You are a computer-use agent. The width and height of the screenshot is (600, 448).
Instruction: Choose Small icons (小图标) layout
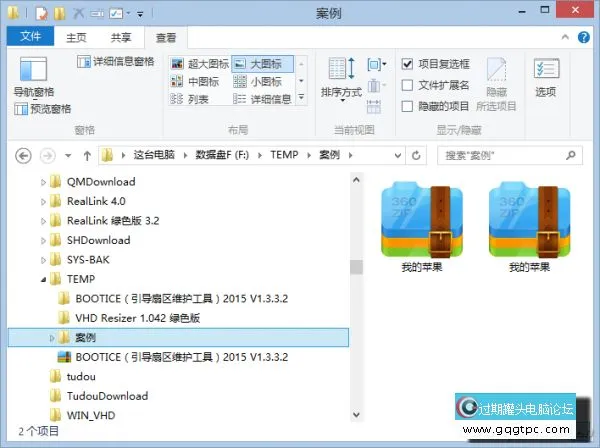[x=257, y=81]
